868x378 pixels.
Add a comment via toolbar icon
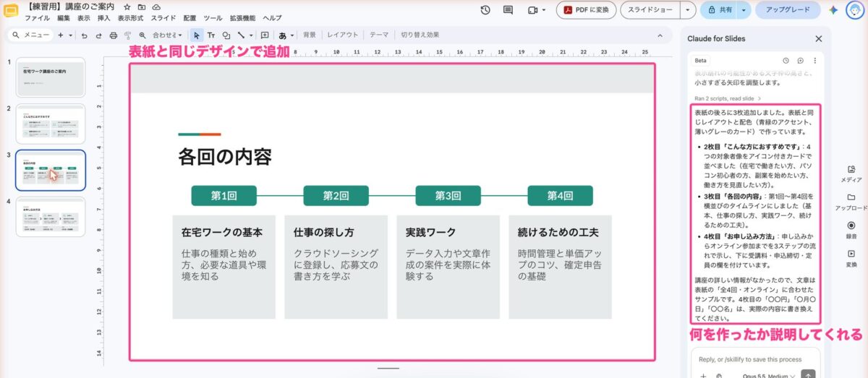pos(265,35)
